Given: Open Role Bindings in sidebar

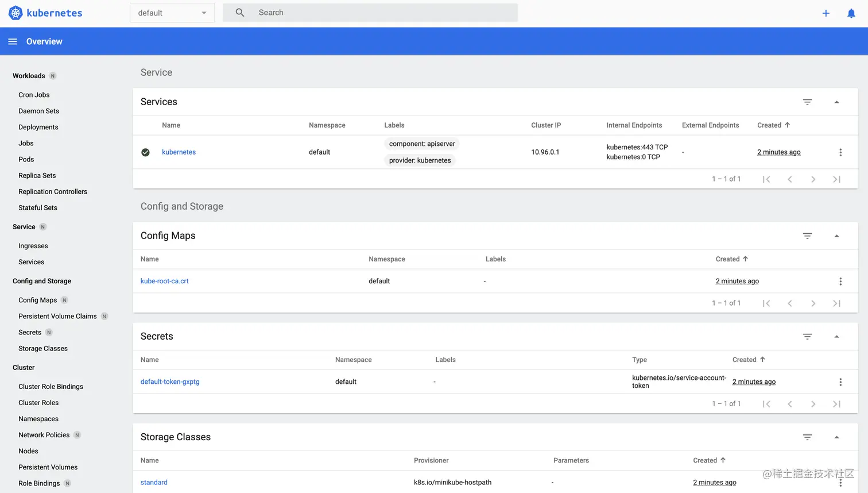Looking at the screenshot, I should click(39, 483).
